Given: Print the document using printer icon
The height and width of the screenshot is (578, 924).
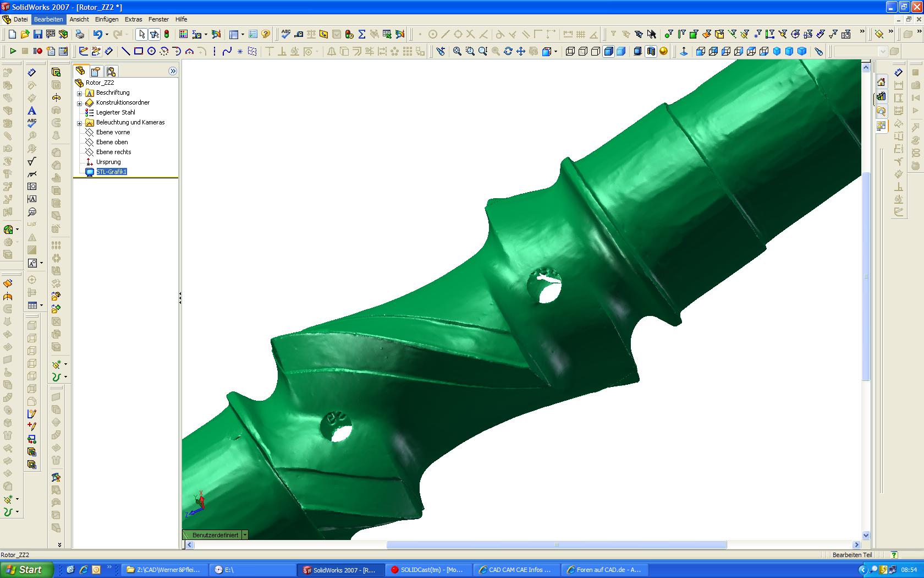Looking at the screenshot, I should point(80,34).
